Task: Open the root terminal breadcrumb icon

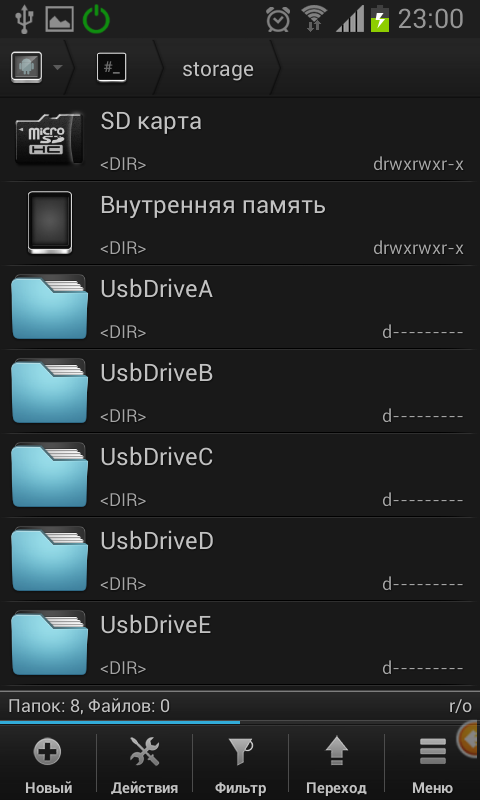Action: coord(112,68)
